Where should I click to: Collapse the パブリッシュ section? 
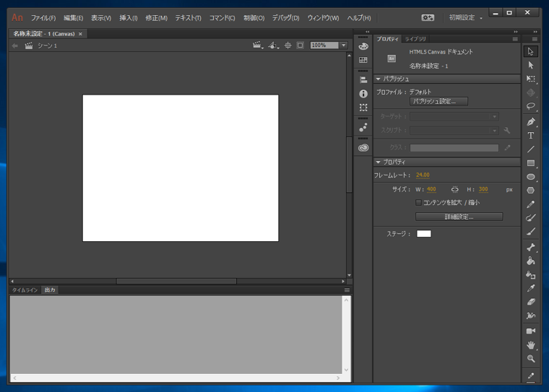pyautogui.click(x=378, y=79)
